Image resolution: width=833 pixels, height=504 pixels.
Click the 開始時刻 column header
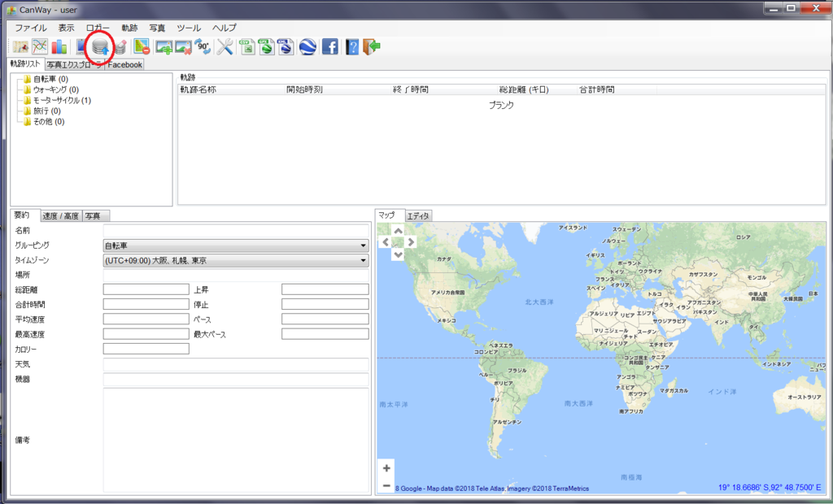338,89
